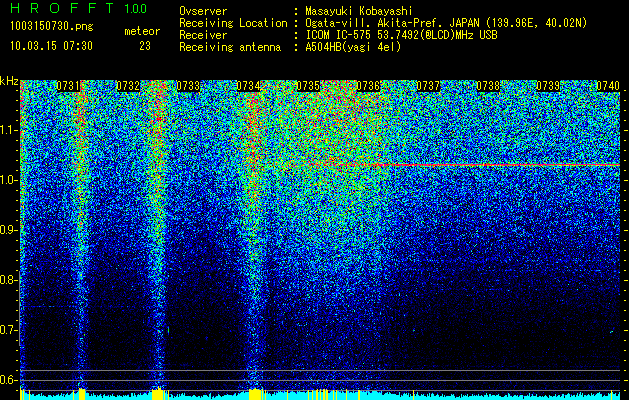This screenshot has width=629, height=400.
Task: Select the ICOM IC-575 receiver text
Action: pos(401,35)
